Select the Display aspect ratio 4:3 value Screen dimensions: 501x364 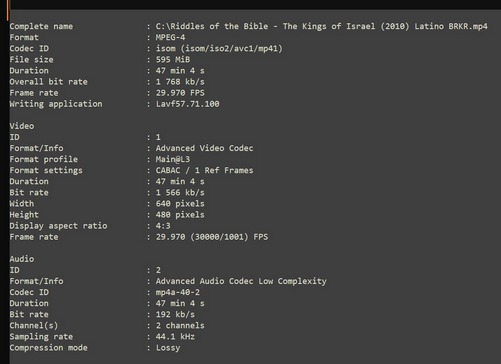point(163,226)
